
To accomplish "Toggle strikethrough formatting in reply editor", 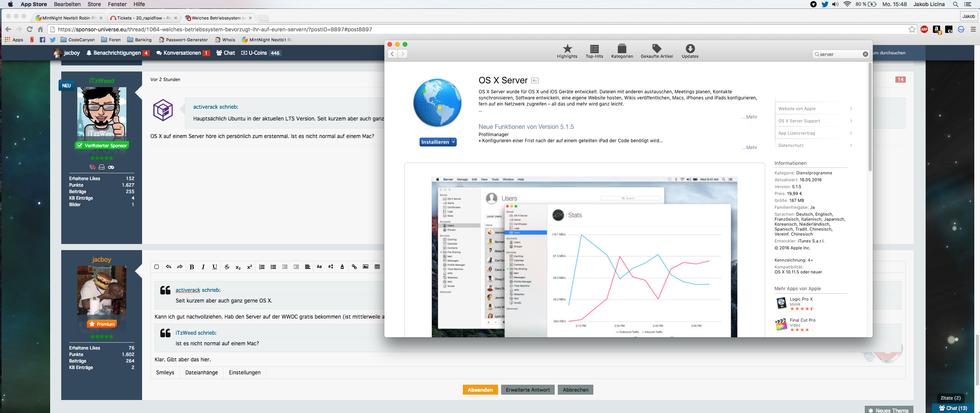I will click(x=227, y=267).
